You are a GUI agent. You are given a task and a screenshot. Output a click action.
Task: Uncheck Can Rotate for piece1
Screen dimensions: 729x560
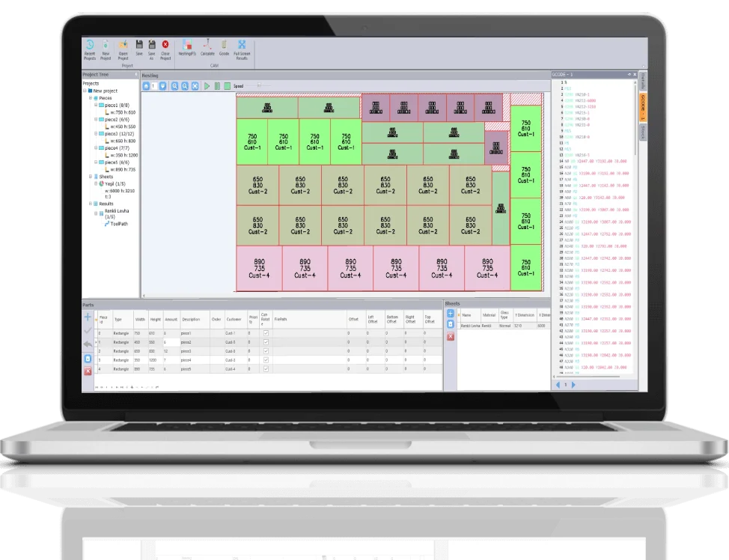(x=265, y=332)
